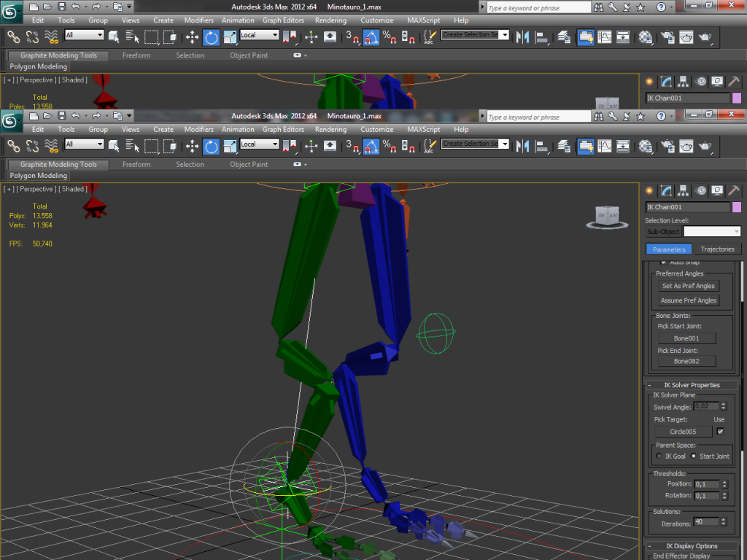Activate Select and Move in front window
This screenshot has height=560, width=747.
click(192, 146)
